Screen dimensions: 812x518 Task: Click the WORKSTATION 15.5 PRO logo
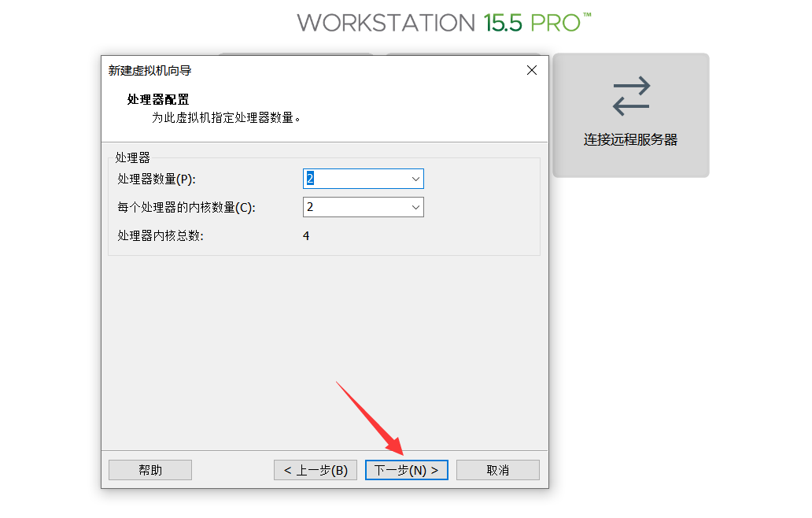pos(444,23)
